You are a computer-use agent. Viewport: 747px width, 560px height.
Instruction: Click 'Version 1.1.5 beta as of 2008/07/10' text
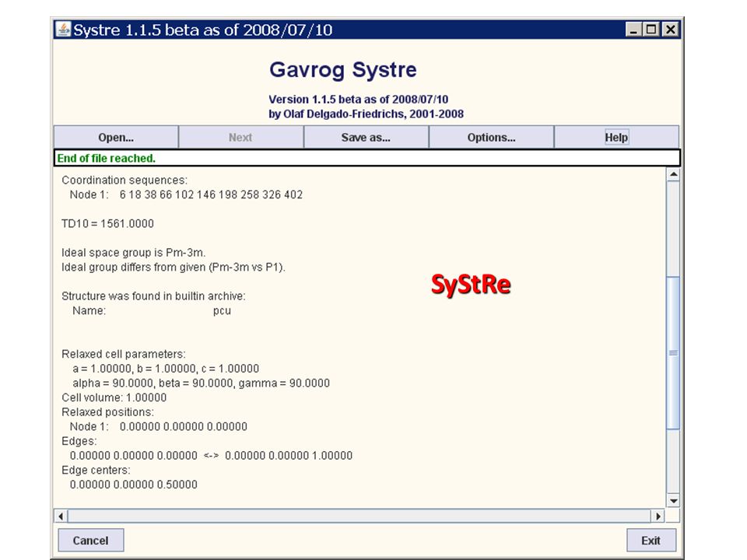click(x=358, y=100)
